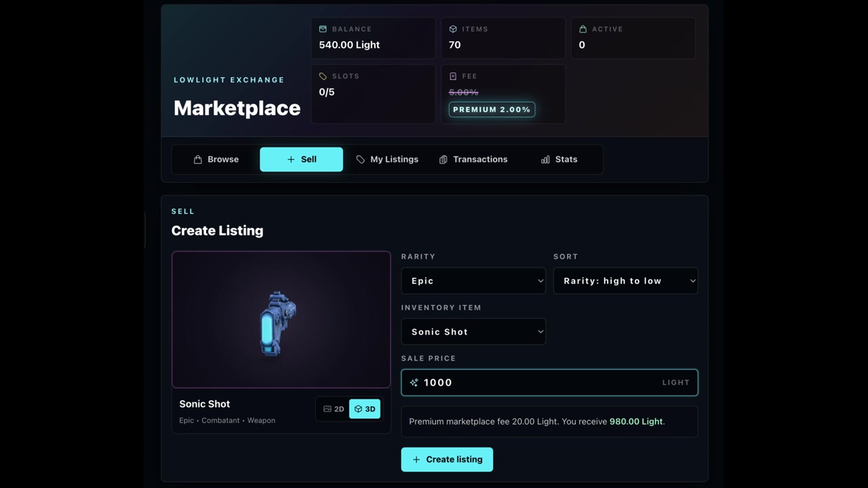Click the cube icon beside Items
This screenshot has width=868, height=488.
click(453, 29)
